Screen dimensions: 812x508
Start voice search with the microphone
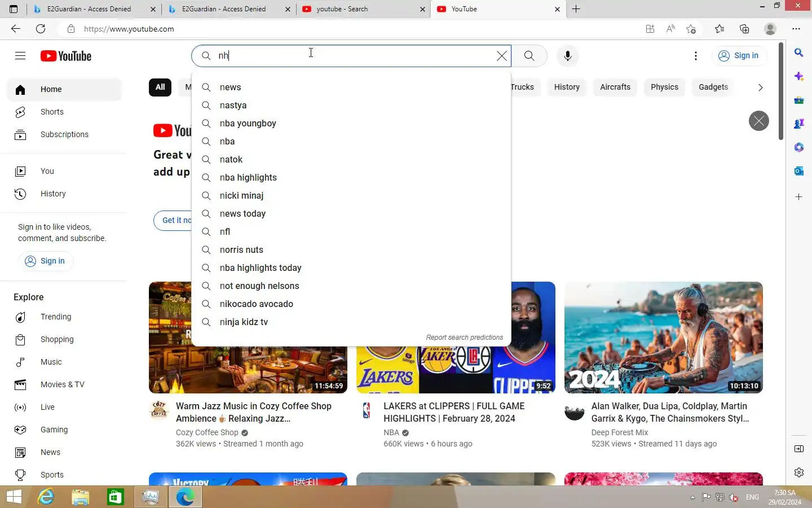(568, 56)
